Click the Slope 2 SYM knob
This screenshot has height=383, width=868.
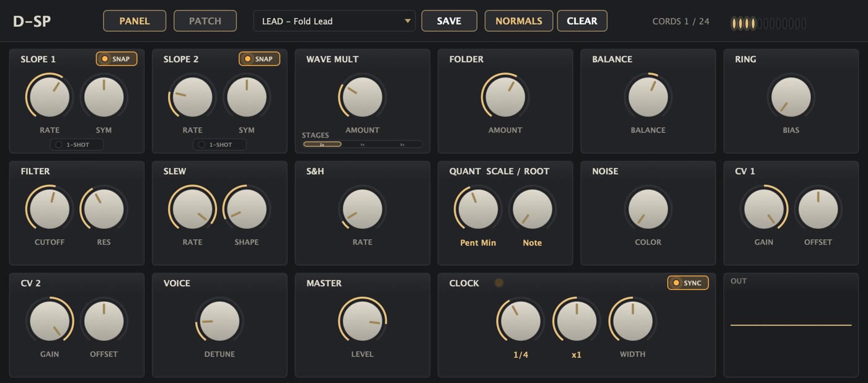coord(247,97)
